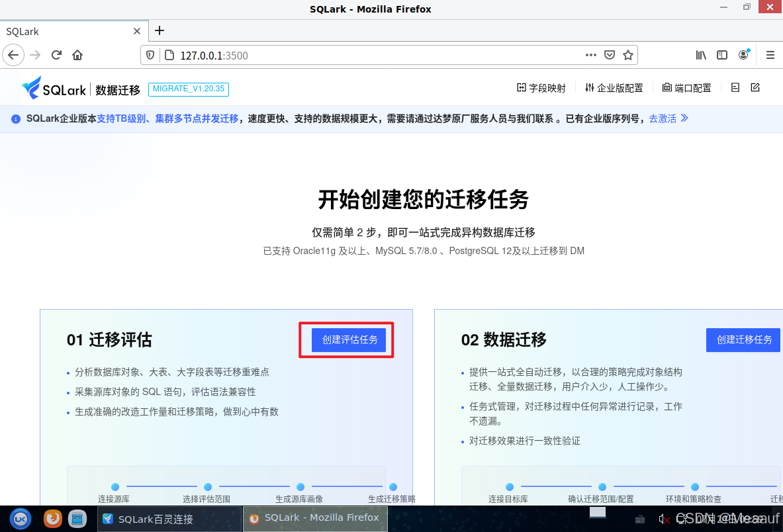The width and height of the screenshot is (783, 532).
Task: Click the 01 迁移评估 heading
Action: (109, 340)
